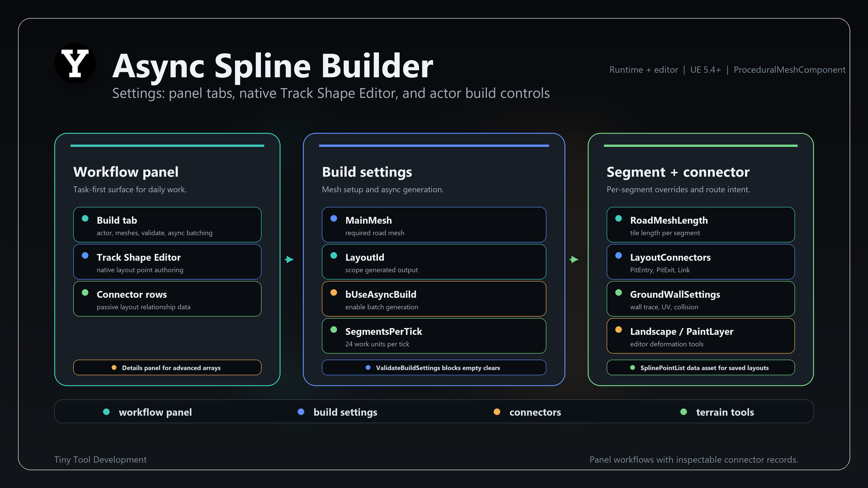This screenshot has width=868, height=488.
Task: Select the Track Shape Editor card
Action: point(167,262)
